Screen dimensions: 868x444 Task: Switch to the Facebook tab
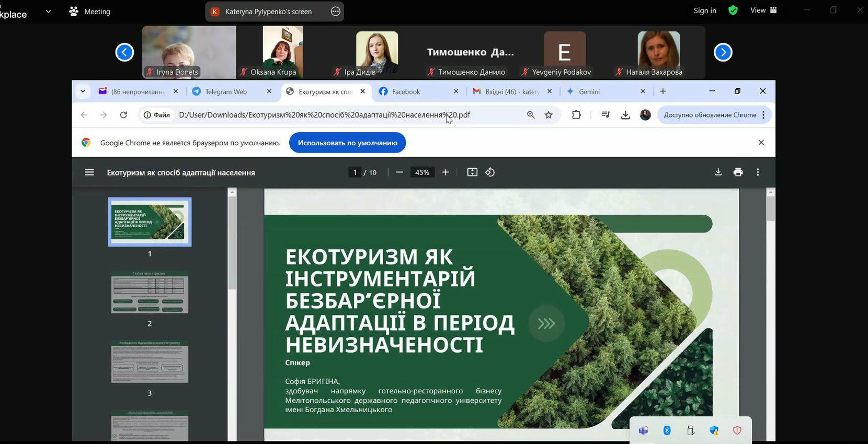(406, 91)
